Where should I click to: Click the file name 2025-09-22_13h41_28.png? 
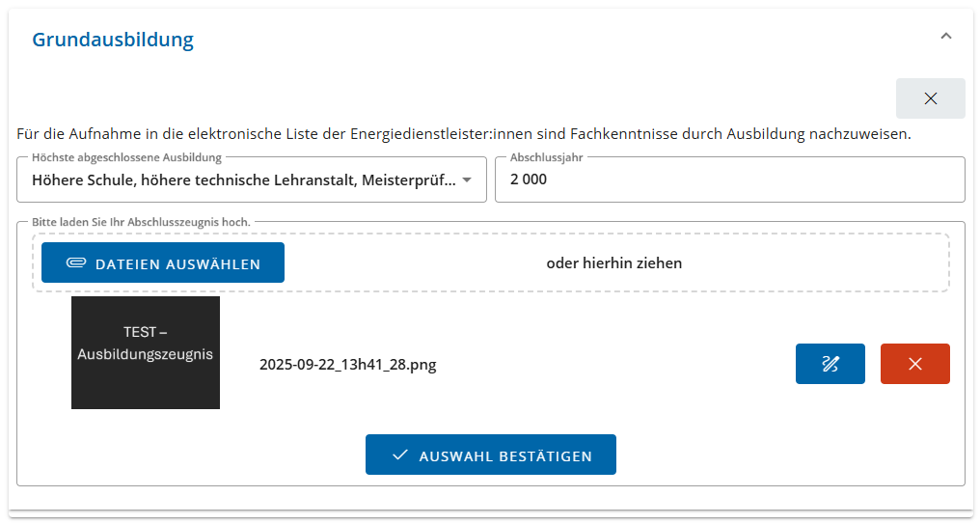[x=347, y=365]
